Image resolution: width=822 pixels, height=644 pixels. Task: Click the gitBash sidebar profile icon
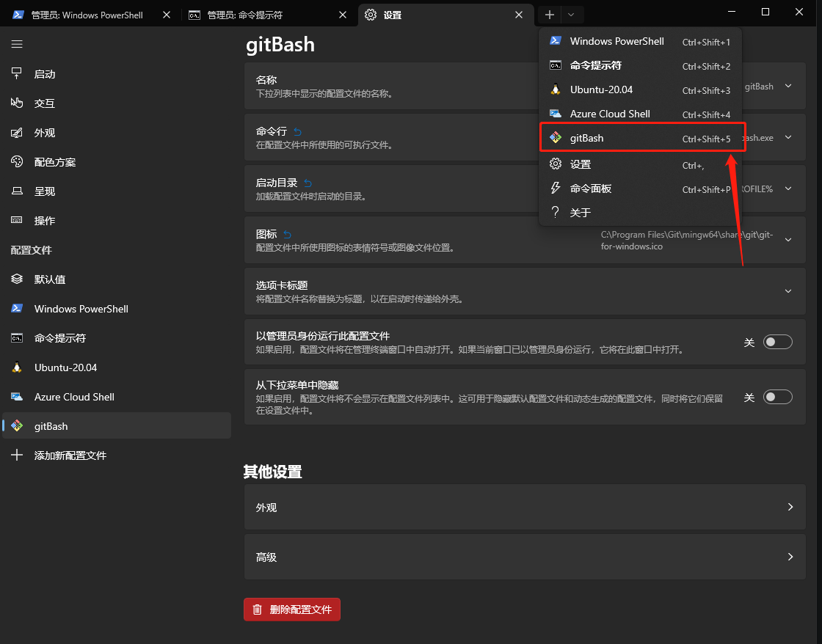point(17,426)
